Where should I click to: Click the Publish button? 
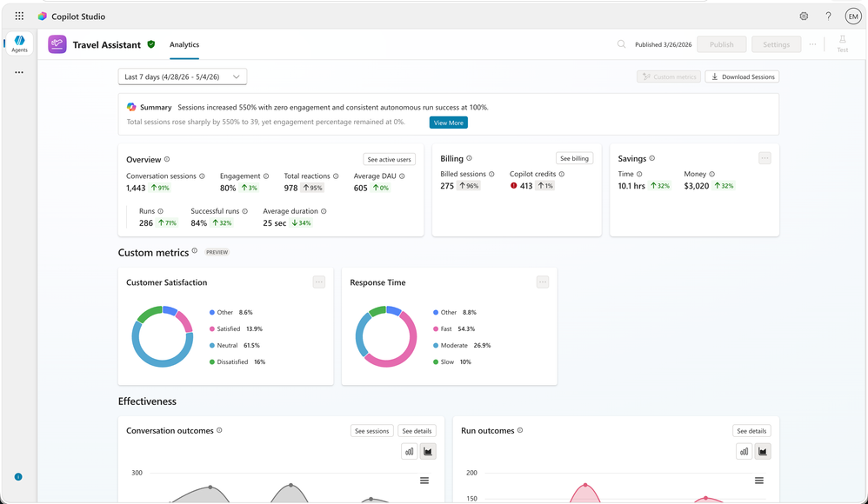[x=722, y=44]
